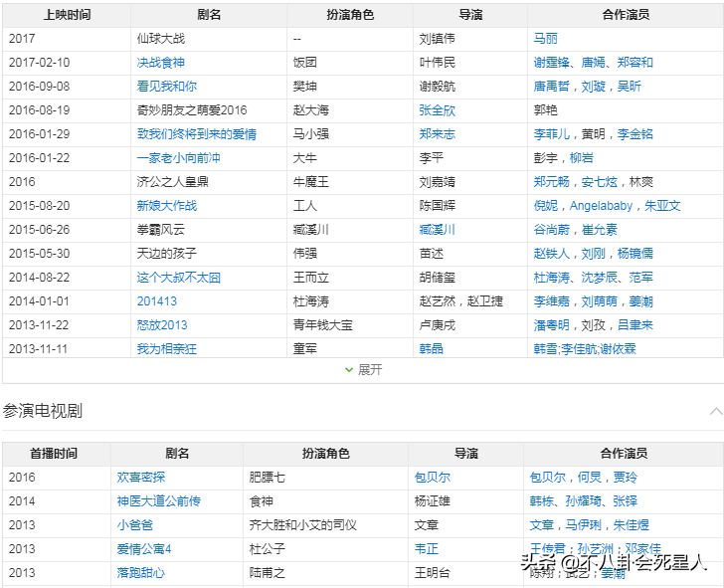Click the 致我们终将到来的爱情 movie link
This screenshot has width=724, height=588.
point(196,134)
